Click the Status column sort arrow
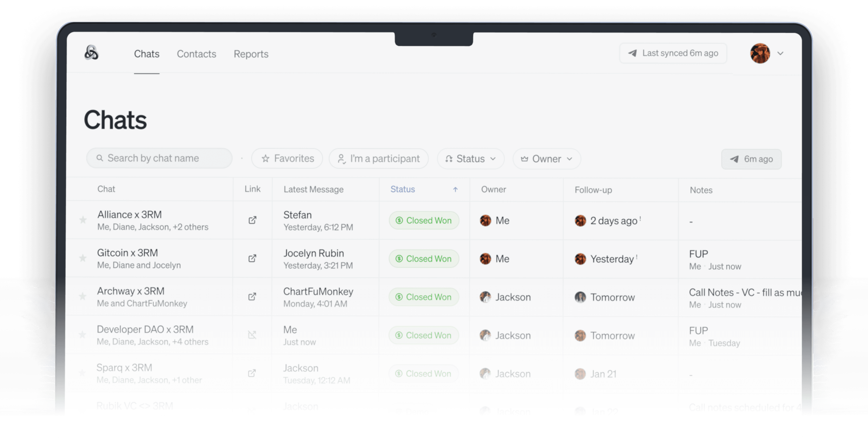This screenshot has height=440, width=868. pyautogui.click(x=455, y=190)
